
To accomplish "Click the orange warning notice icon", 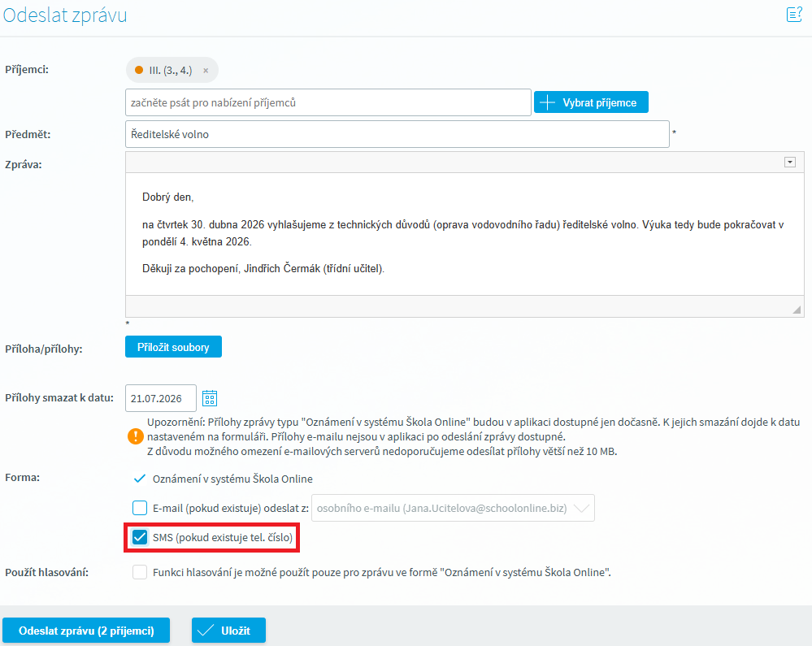I will pos(135,436).
